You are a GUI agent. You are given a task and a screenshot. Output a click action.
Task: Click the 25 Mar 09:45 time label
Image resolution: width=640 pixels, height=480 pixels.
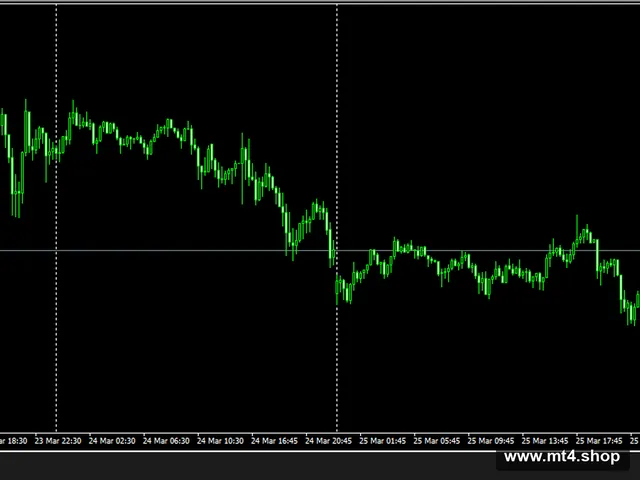tap(491, 441)
